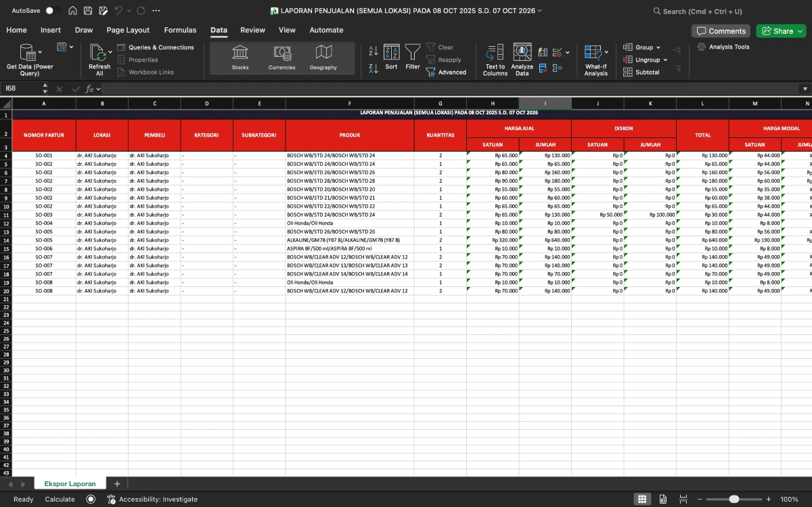Open the Formulas ribbon tab
This screenshot has height=507, width=812.
[x=180, y=30]
